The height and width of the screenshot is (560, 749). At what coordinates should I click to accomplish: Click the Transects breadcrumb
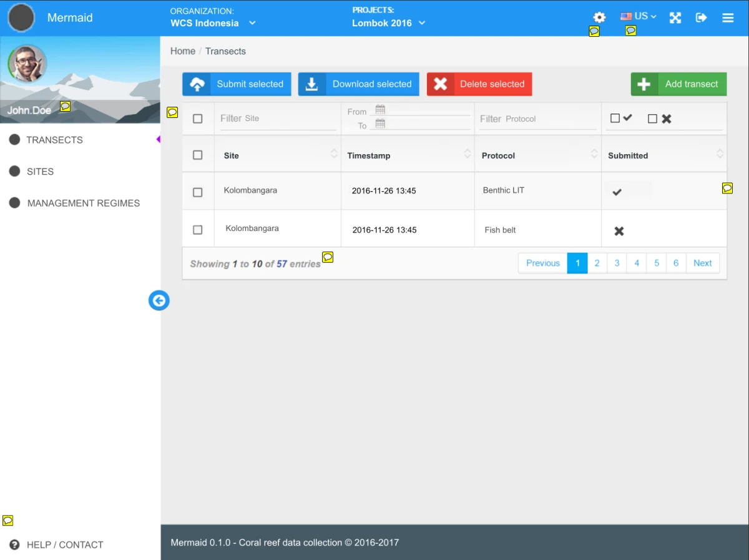pos(225,51)
